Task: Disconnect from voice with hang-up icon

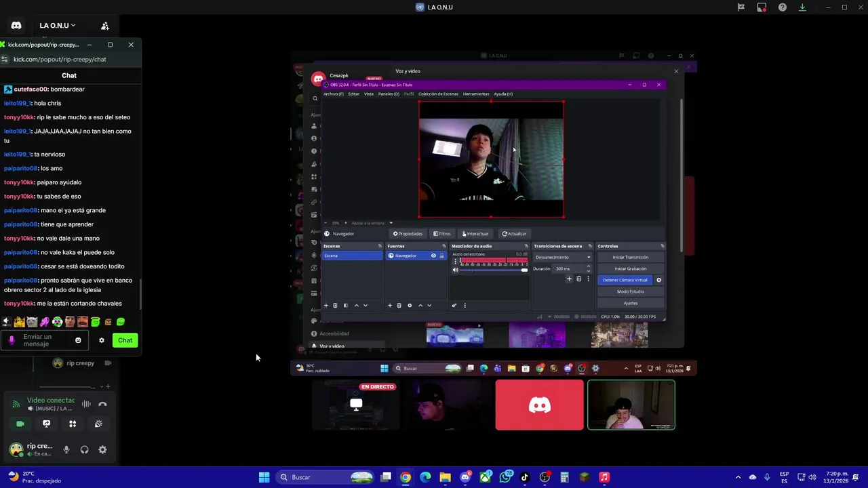Action: pos(102,404)
